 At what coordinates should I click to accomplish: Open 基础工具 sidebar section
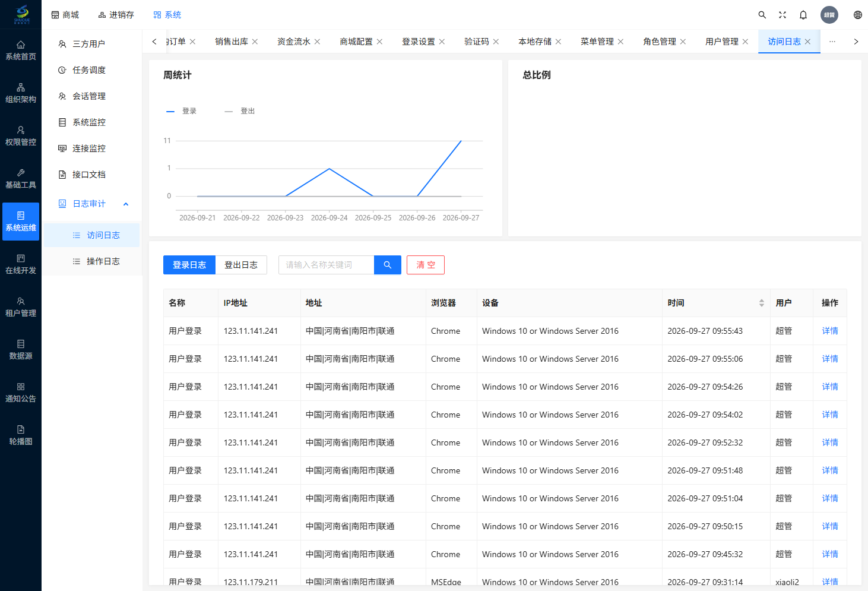pos(21,179)
